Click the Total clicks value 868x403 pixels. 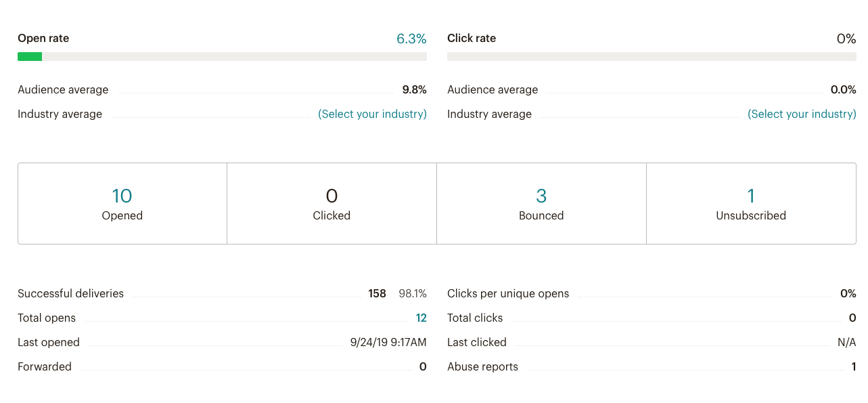pos(852,318)
